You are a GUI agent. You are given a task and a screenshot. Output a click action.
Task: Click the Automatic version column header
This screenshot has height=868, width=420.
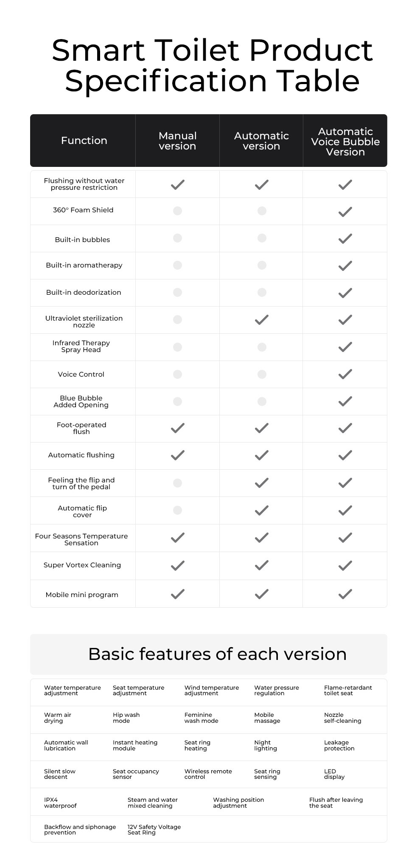[x=261, y=141]
